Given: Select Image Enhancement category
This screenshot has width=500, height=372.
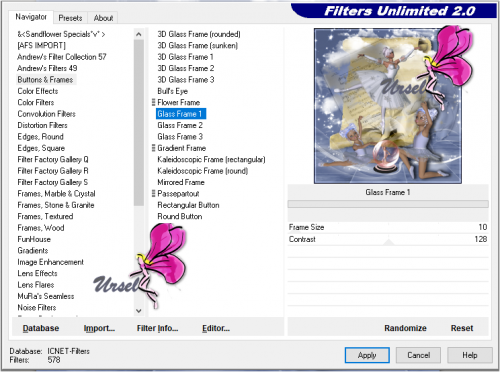Looking at the screenshot, I should 50,262.
